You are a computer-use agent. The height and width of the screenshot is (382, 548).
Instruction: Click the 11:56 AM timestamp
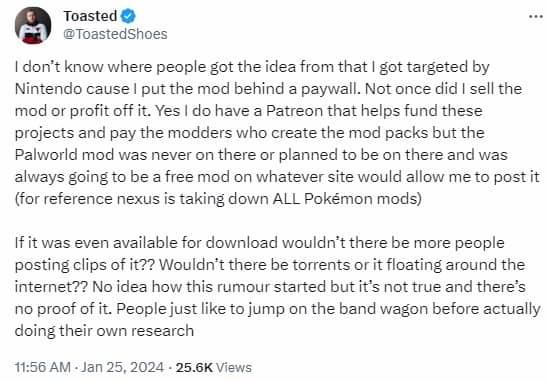(x=43, y=367)
